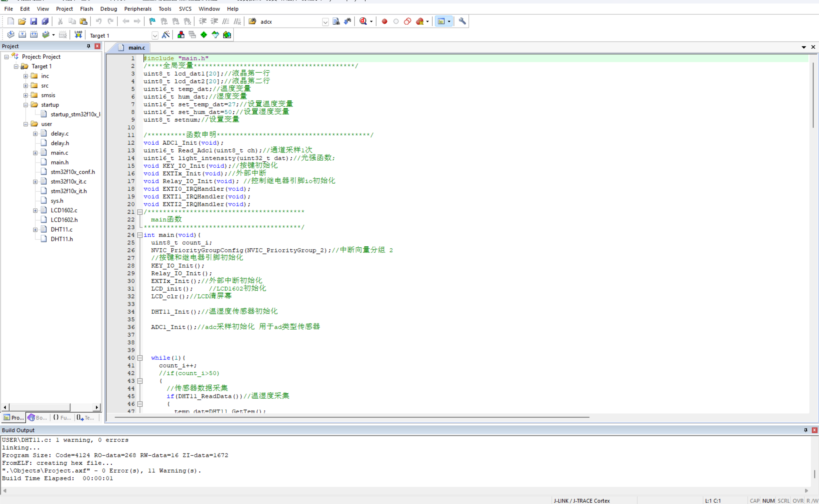This screenshot has width=819, height=504.
Task: Open Configuration with the wrench icon
Action: pyautogui.click(x=462, y=21)
